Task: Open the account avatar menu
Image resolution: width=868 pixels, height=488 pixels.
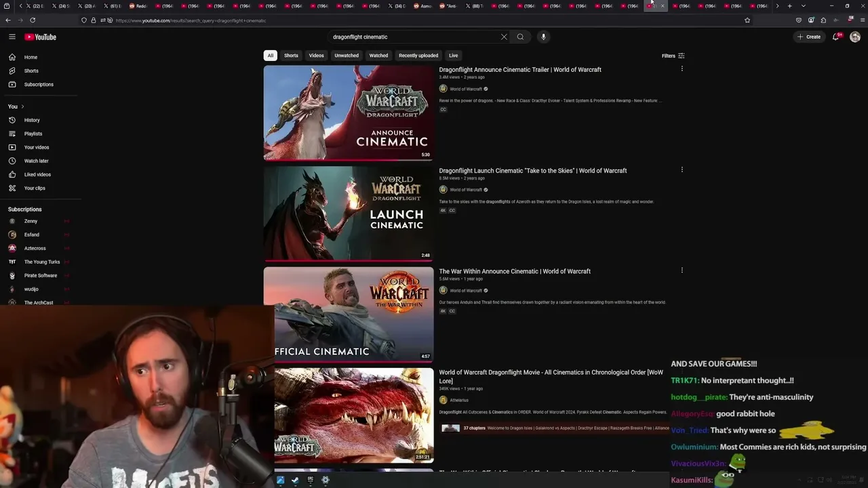Action: coord(855,37)
